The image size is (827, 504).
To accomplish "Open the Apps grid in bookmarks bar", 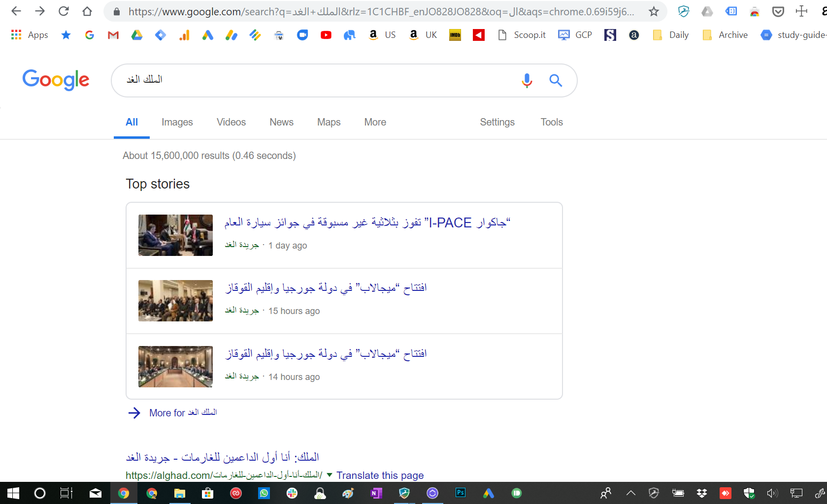I will tap(30, 35).
